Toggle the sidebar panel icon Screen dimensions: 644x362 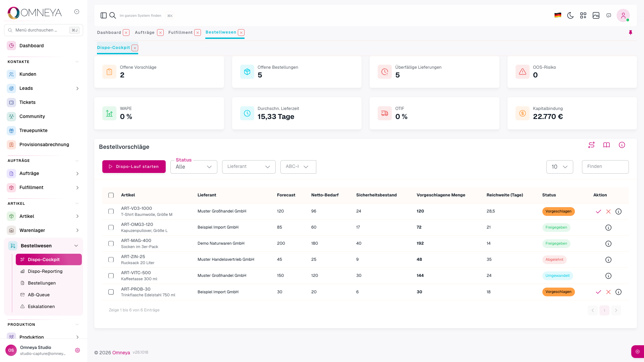[104, 15]
